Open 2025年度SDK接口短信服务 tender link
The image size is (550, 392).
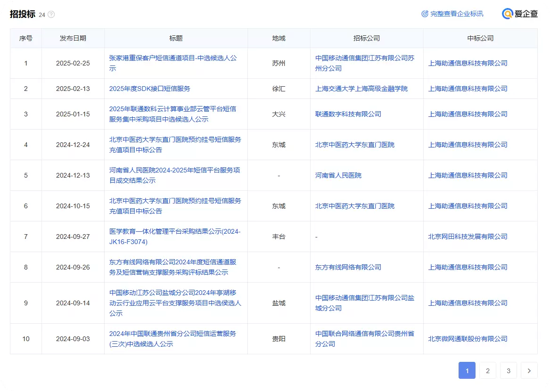(150, 89)
